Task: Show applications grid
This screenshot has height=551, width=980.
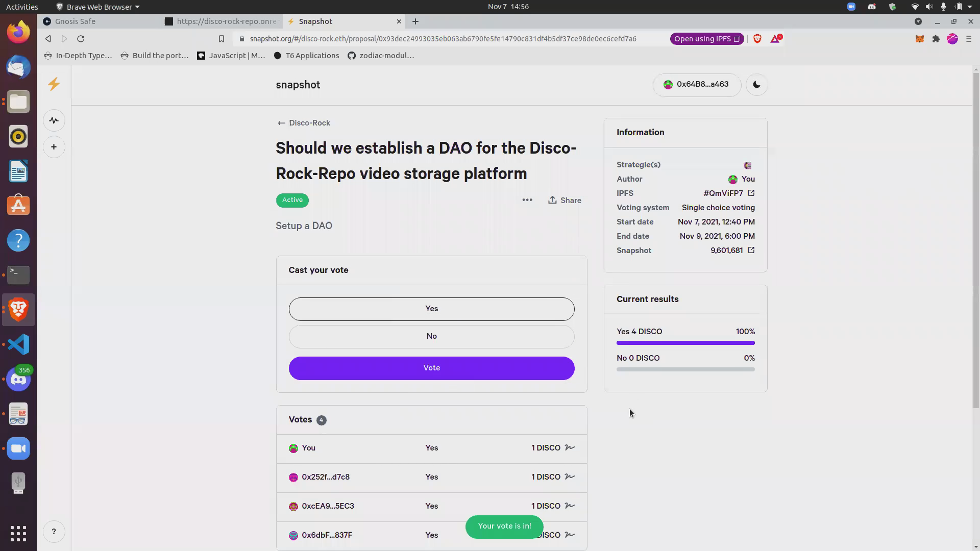Action: click(x=18, y=534)
